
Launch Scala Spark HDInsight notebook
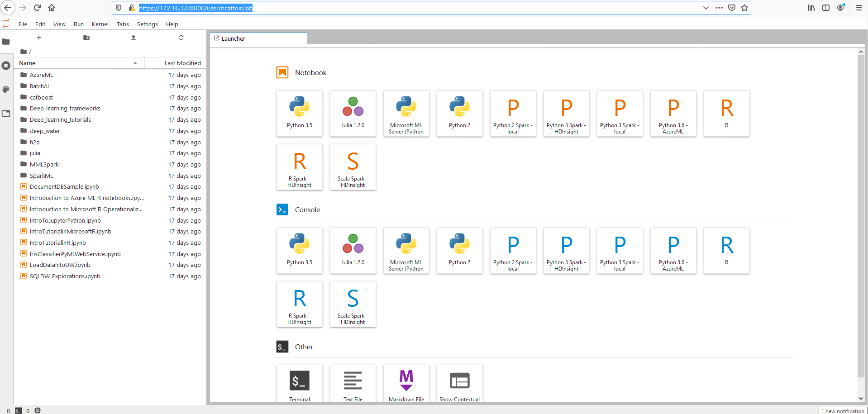353,167
